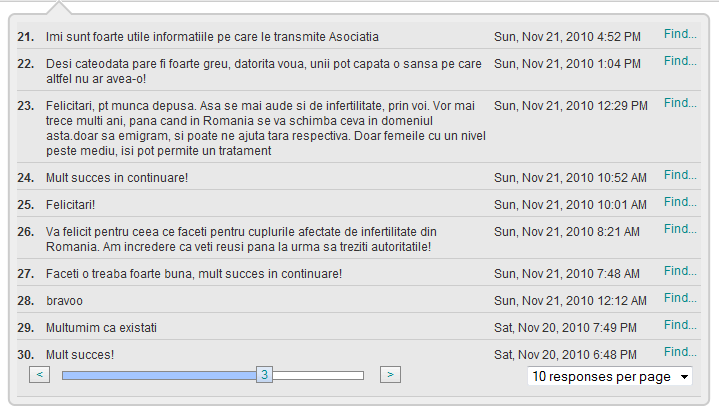
Task: Select response 23 text about infertilitate
Action: pos(265,128)
